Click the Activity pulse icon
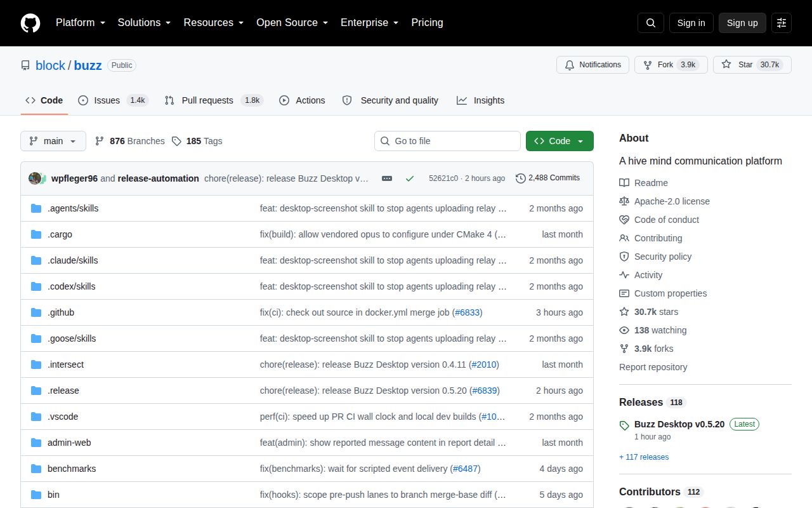This screenshot has width=812, height=508. tap(624, 275)
